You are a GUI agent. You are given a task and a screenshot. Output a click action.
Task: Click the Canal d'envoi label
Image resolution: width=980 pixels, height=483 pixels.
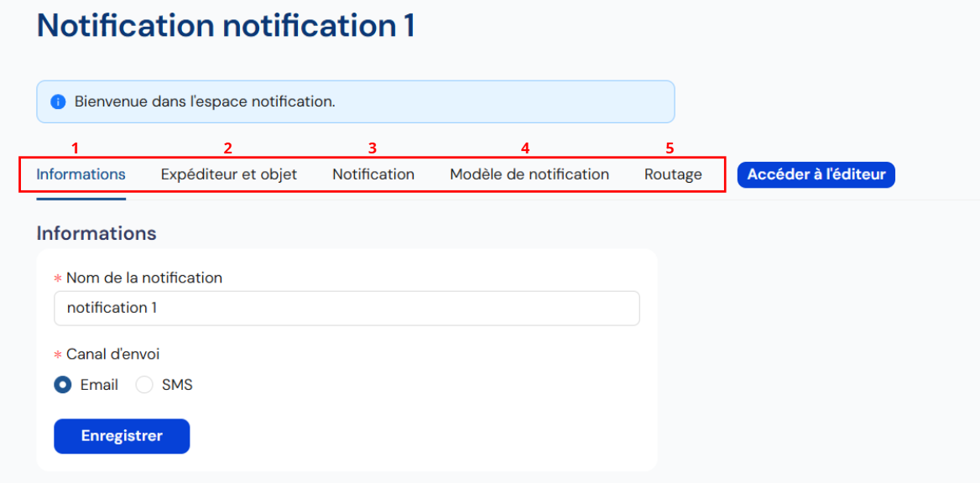click(x=113, y=354)
